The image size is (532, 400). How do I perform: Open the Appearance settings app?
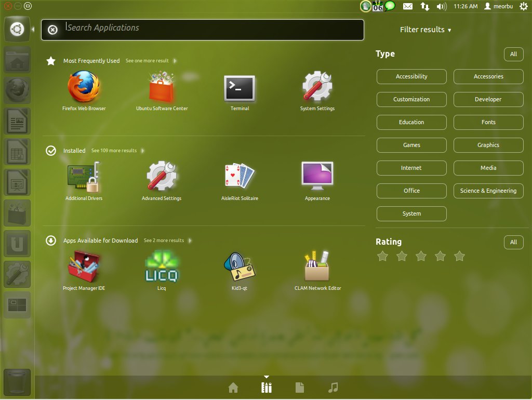pyautogui.click(x=317, y=176)
